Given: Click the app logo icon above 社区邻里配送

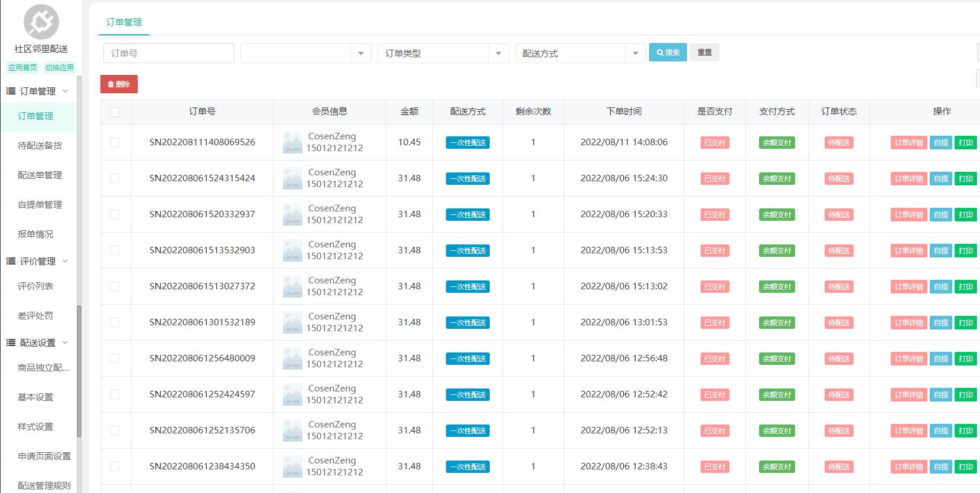Looking at the screenshot, I should tap(41, 22).
